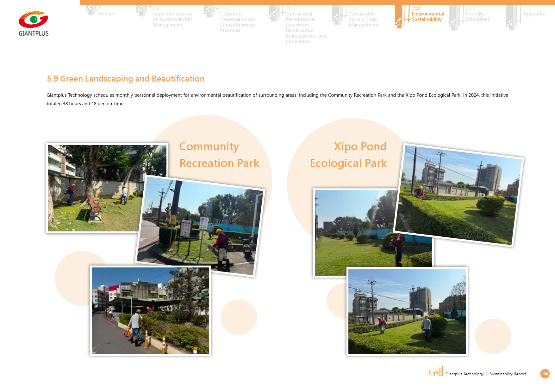Click the page number 100 badge
Viewport: 555px width, 392px height.
pos(545,374)
